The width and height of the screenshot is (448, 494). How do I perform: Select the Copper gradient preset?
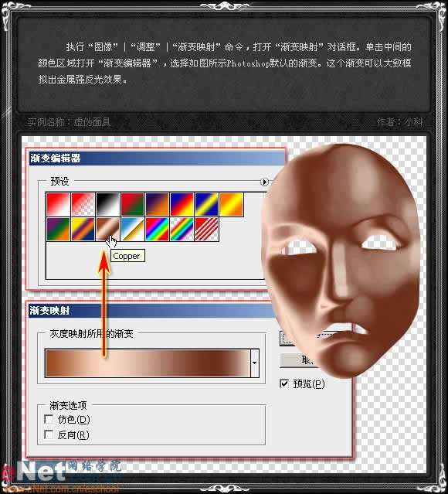click(107, 229)
